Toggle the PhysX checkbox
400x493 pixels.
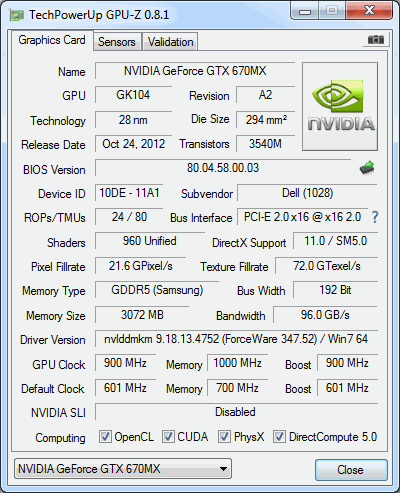tap(224, 436)
